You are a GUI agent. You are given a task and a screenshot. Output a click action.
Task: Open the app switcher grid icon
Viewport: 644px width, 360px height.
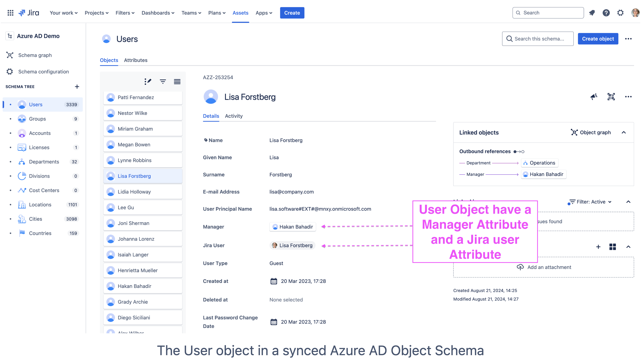[10, 13]
